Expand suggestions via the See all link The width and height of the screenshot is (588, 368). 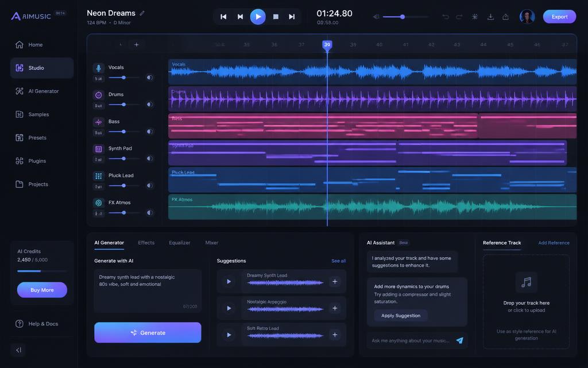click(338, 260)
